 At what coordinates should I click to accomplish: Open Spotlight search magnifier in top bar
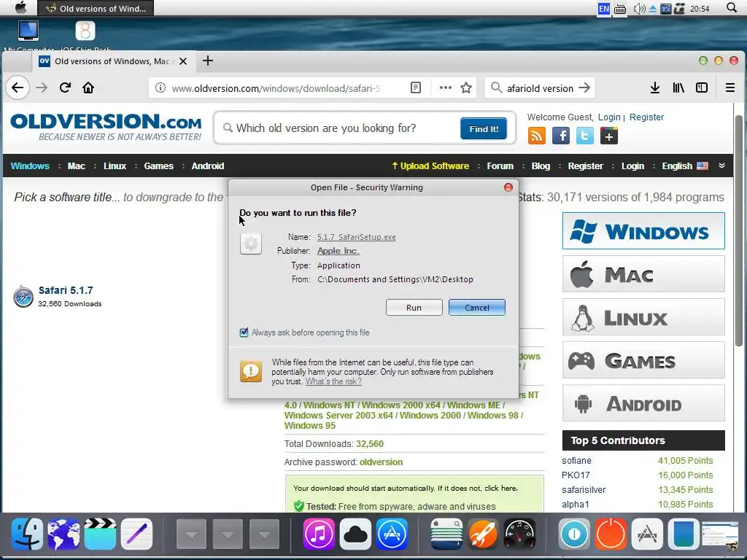[x=732, y=7]
